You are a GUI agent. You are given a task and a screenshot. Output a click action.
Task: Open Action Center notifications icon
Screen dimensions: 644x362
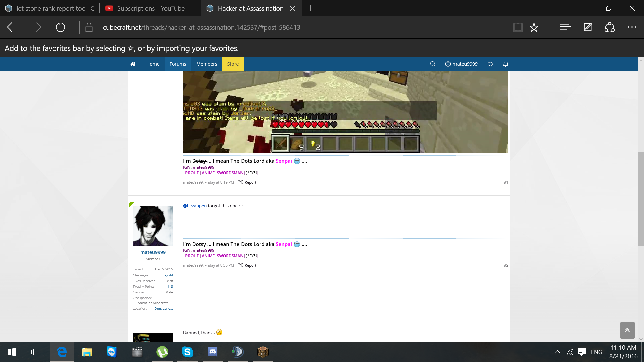[582, 352]
